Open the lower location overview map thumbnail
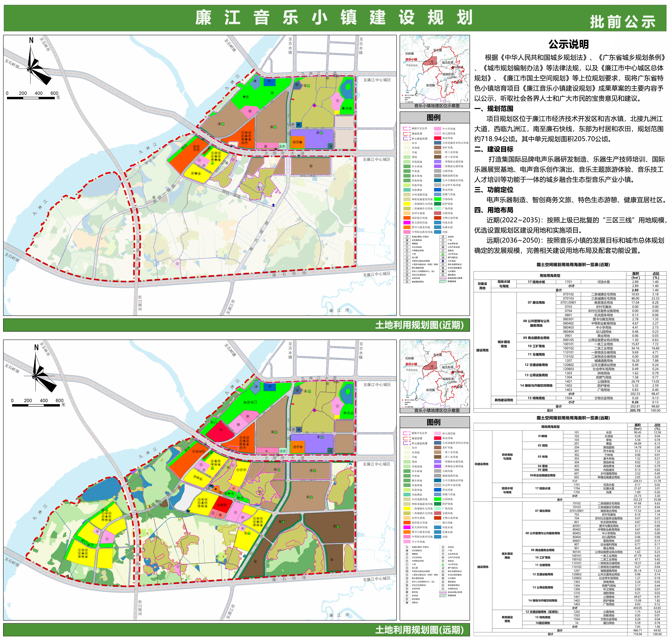Screen dimensions: 672x641 click(x=435, y=375)
